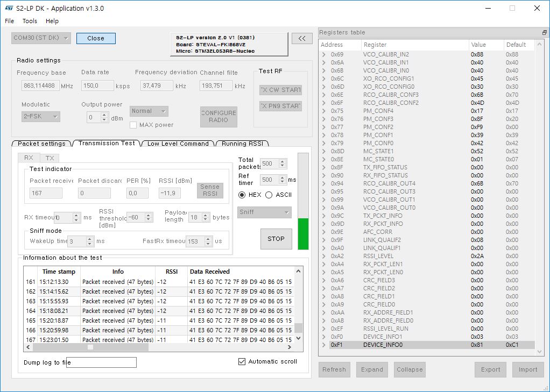The image size is (550, 392).
Task: Open the File menu
Action: point(10,21)
